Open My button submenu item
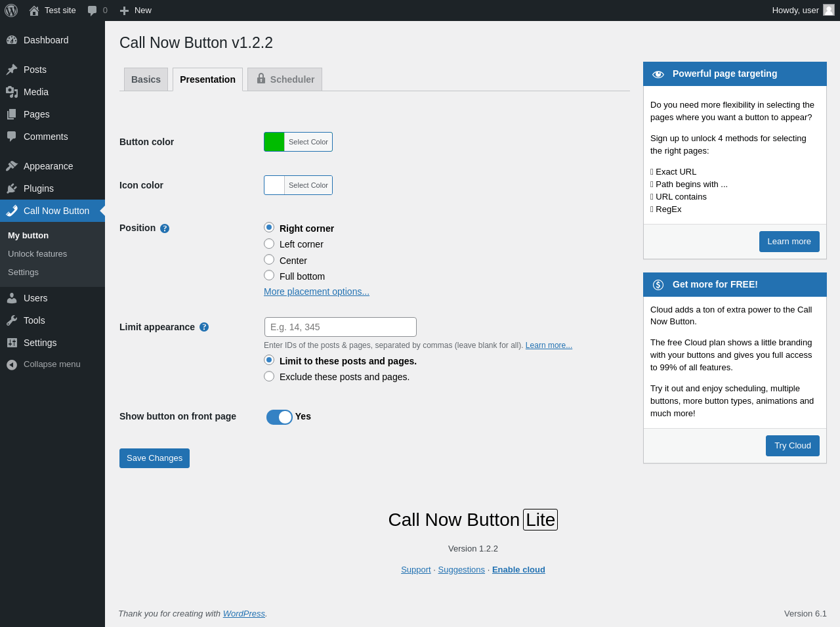840x627 pixels. click(28, 236)
